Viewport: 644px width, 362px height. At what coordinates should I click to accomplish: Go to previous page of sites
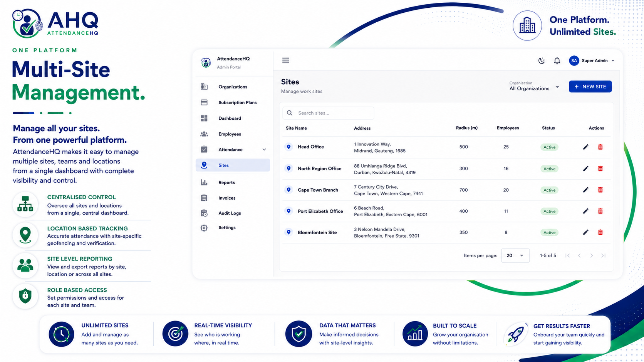tap(579, 255)
